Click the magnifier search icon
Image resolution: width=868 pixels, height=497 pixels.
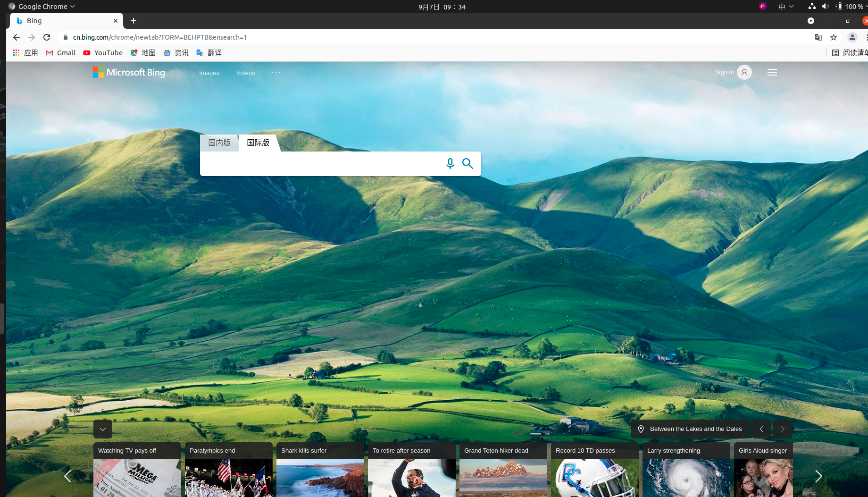(x=467, y=164)
